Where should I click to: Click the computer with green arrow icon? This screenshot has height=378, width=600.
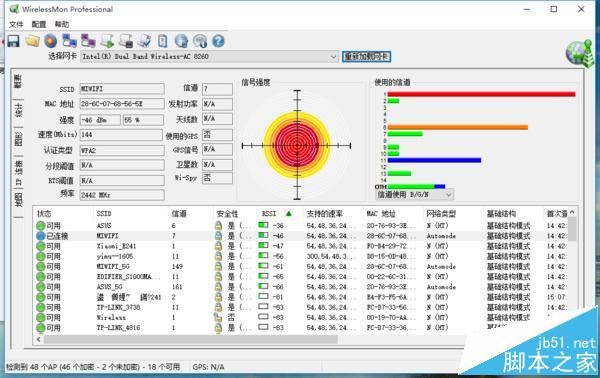coord(107,41)
